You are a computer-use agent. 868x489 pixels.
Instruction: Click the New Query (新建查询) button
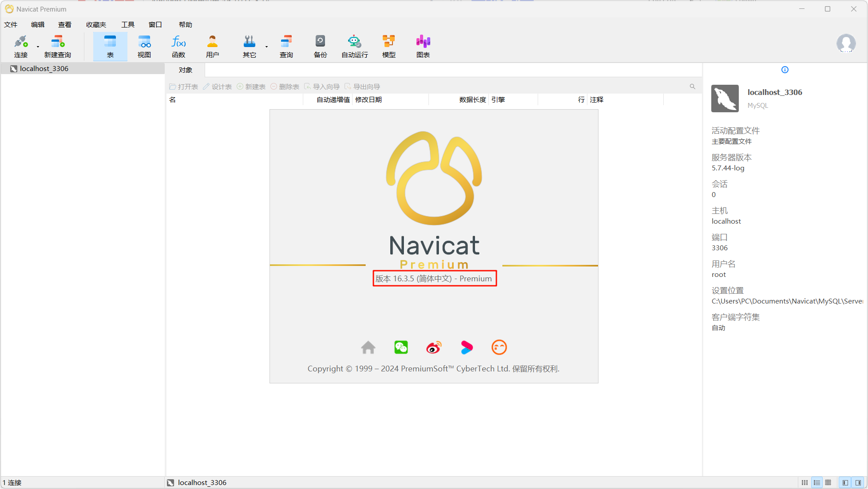58,46
